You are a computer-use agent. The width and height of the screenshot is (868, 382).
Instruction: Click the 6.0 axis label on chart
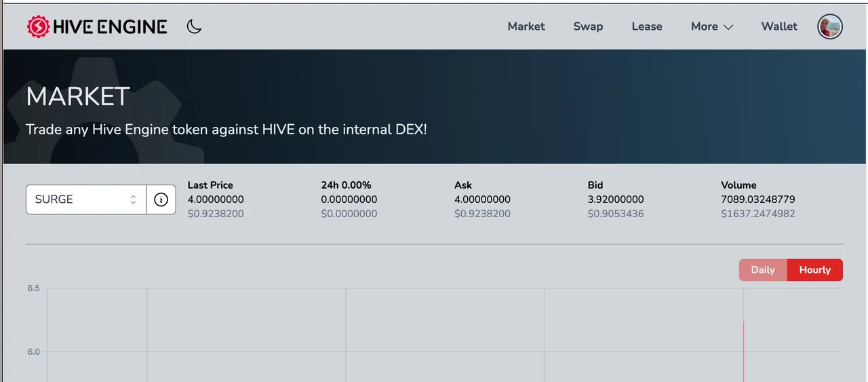click(x=34, y=351)
